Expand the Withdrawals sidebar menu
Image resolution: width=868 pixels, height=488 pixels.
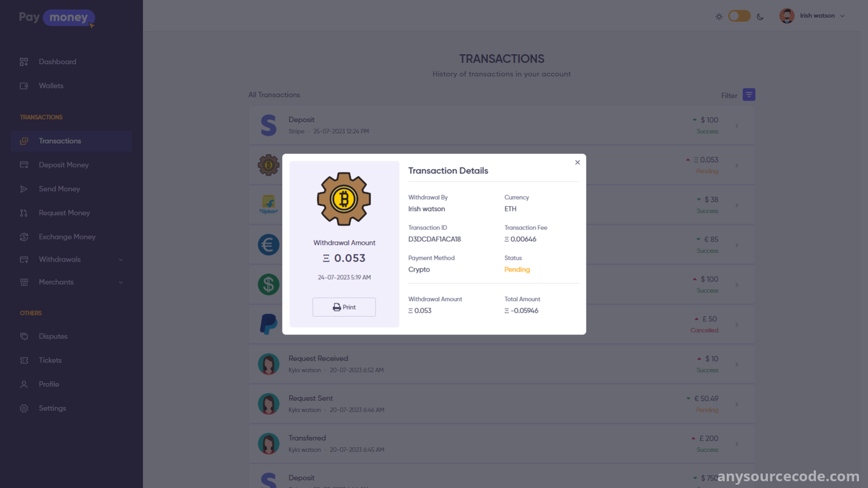[72, 260]
